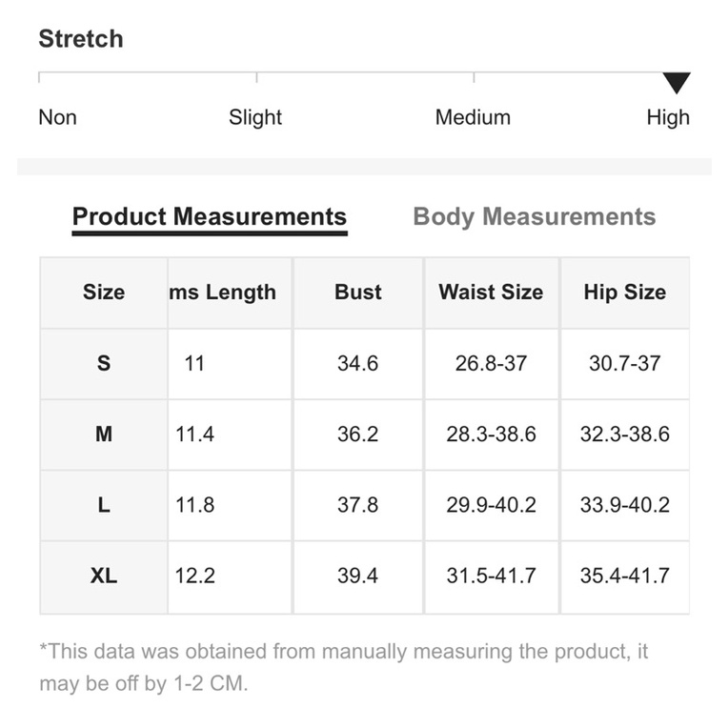The width and height of the screenshot is (728, 728).
Task: Click the Size column header
Action: (x=104, y=293)
